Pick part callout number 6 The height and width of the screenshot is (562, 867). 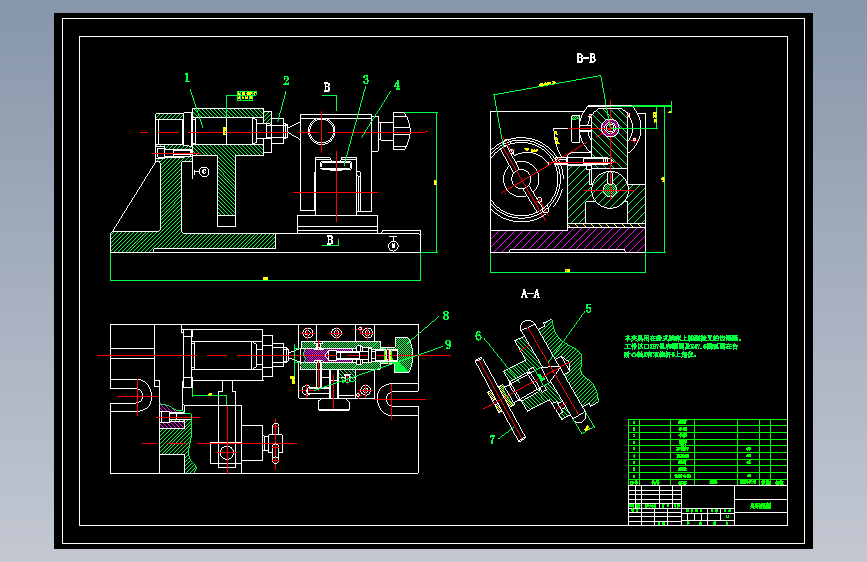pos(478,336)
